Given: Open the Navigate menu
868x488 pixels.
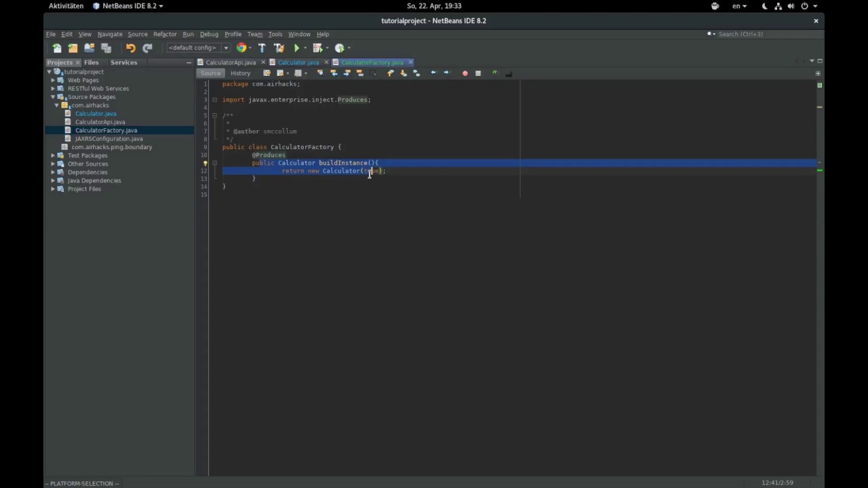Looking at the screenshot, I should coord(110,34).
